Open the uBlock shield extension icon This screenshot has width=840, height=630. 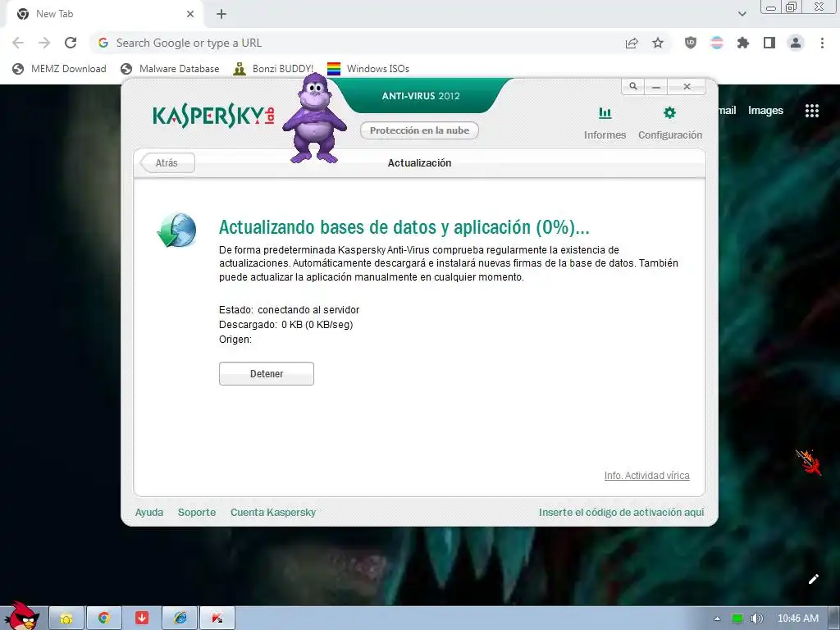click(x=691, y=43)
